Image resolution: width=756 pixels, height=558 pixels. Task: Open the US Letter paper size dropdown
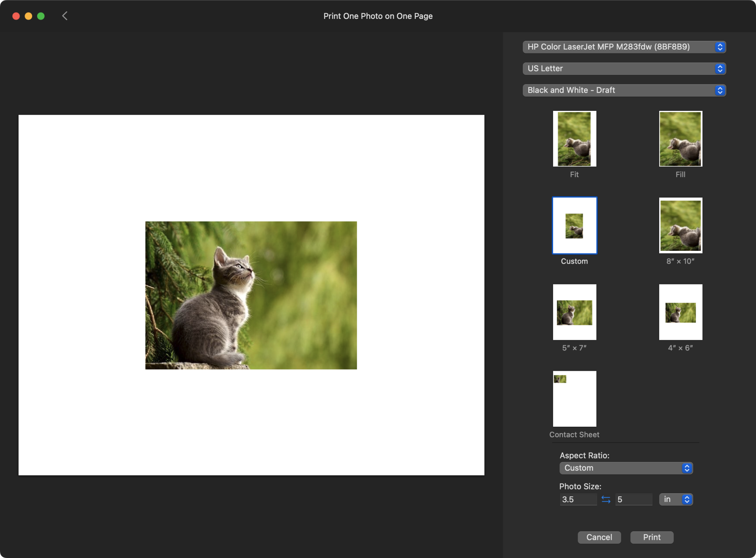(624, 68)
